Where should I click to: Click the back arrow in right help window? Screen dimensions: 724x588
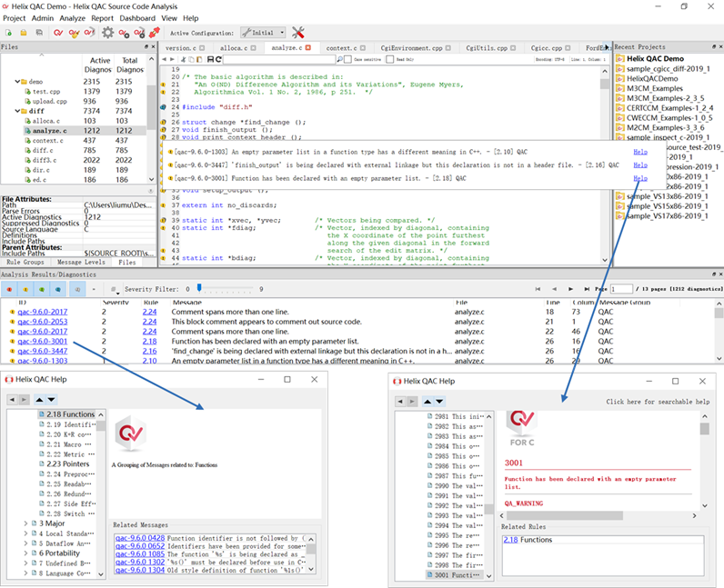click(x=400, y=402)
